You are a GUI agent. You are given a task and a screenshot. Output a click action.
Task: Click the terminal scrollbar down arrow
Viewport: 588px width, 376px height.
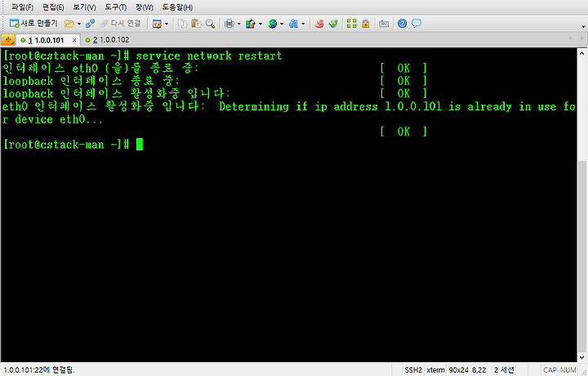pos(581,357)
